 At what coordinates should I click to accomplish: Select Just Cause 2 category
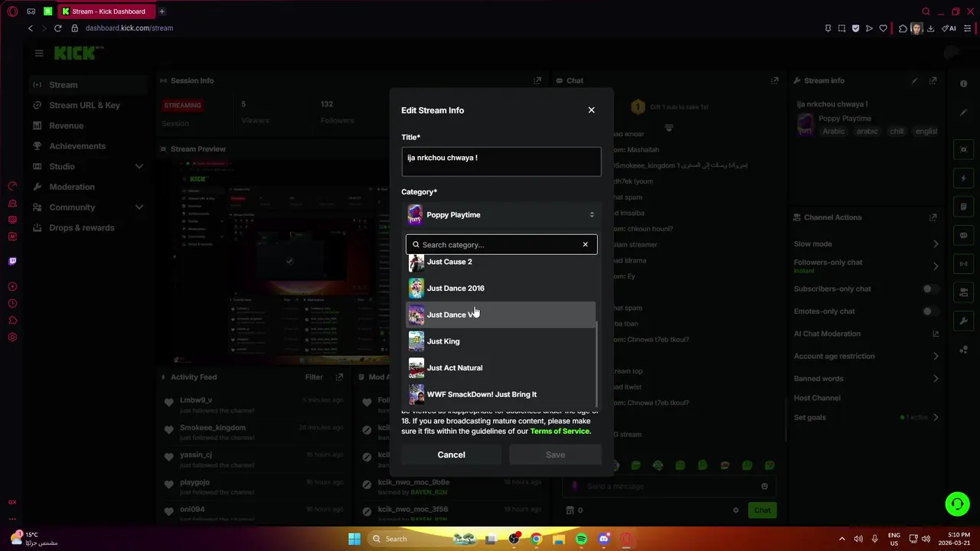(500, 262)
